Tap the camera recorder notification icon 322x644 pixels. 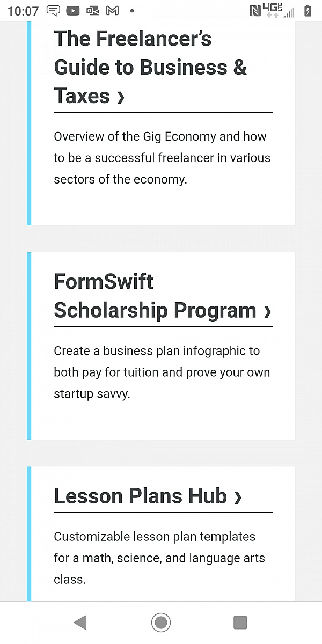coord(92,10)
